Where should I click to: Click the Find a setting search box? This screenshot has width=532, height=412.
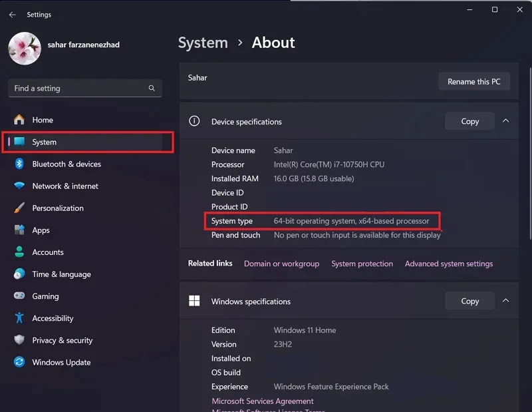80,89
